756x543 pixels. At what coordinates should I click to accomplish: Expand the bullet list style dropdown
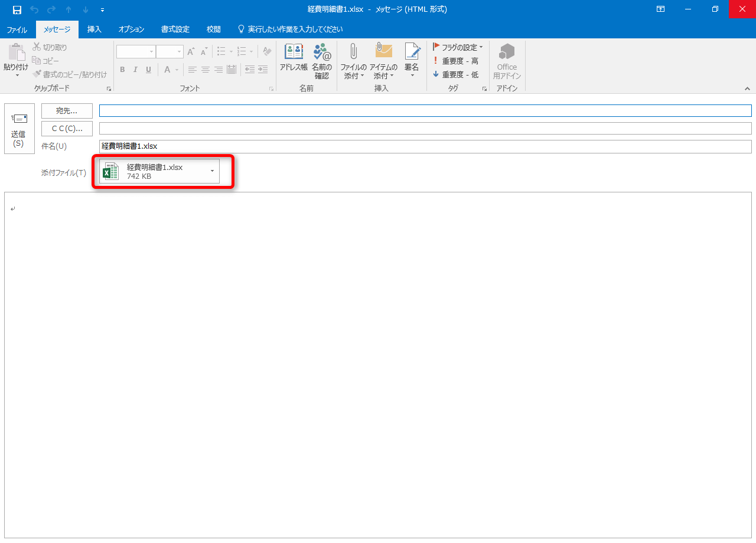pos(231,51)
